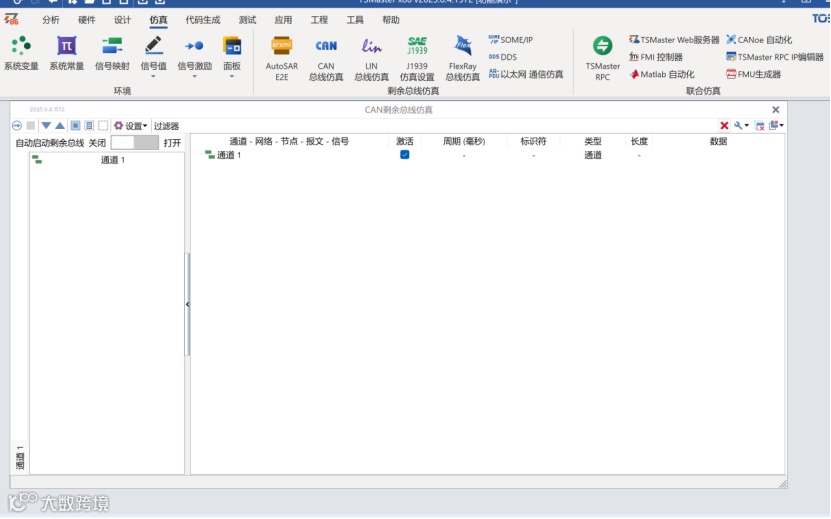Click the 过滤器 filter button

click(x=166, y=126)
